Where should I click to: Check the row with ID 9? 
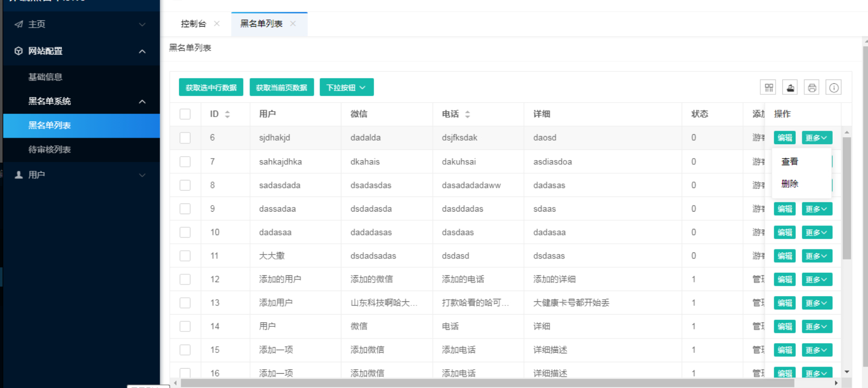(185, 209)
